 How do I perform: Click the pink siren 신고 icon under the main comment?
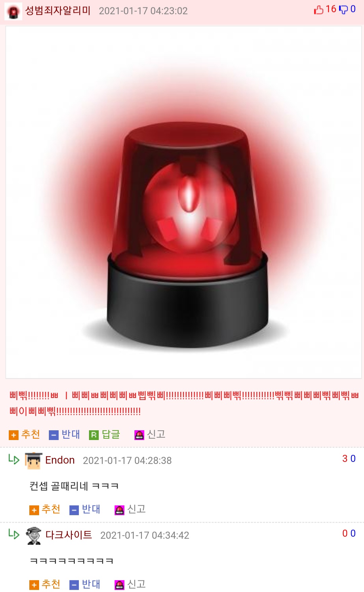[x=139, y=435]
